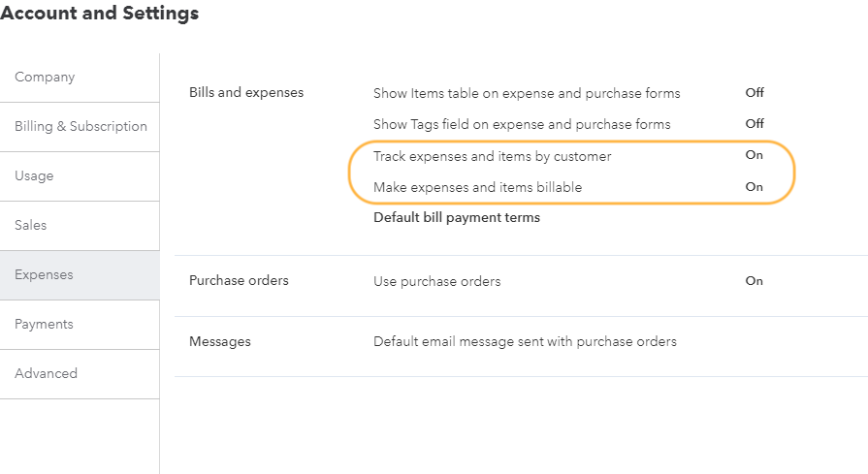The image size is (868, 474).
Task: Click the Use purchase orders setting label
Action: pos(436,282)
